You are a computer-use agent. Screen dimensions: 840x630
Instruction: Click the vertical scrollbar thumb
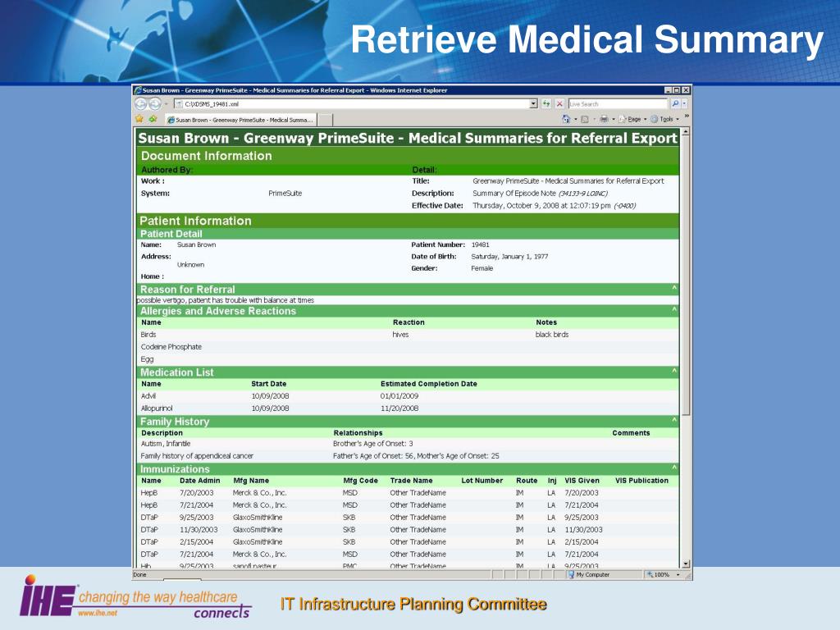point(686,276)
